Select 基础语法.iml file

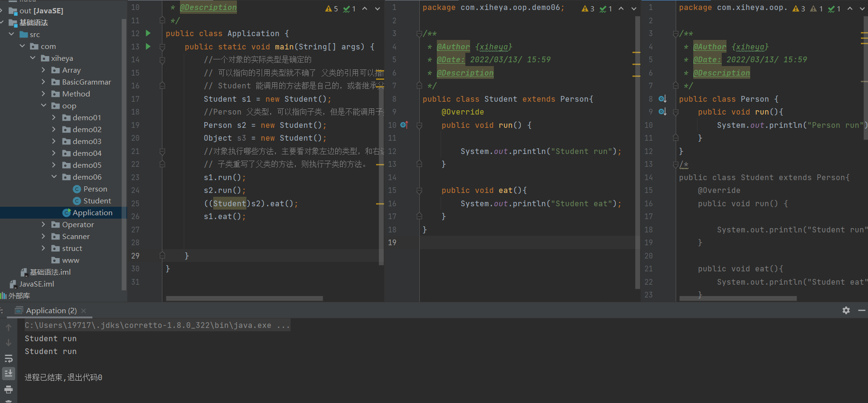pyautogui.click(x=46, y=272)
